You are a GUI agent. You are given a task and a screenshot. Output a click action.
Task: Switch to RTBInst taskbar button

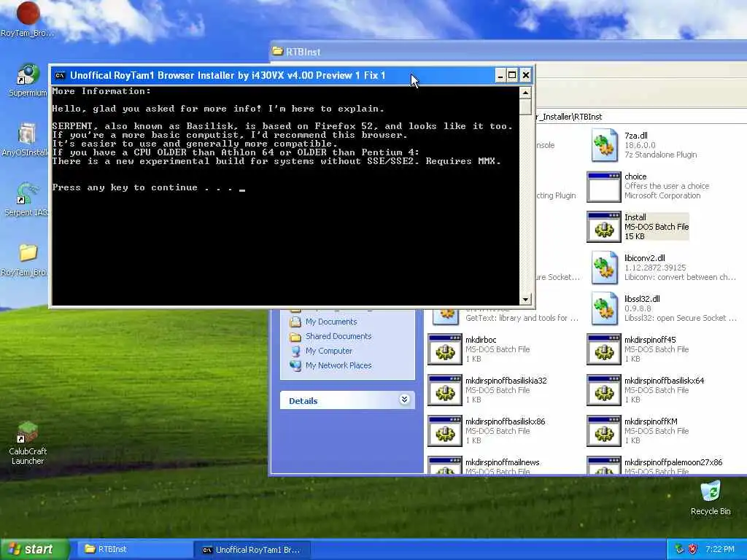point(133,549)
